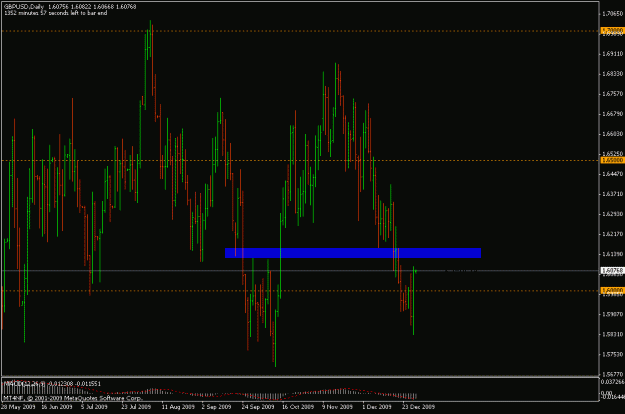Click the 1.69110 price scale value
Image resolution: width=625 pixels, height=414 pixels.
click(613, 54)
